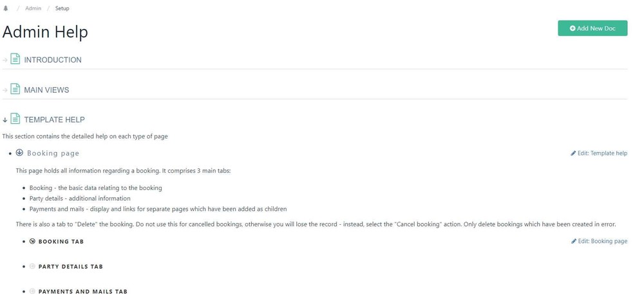
Task: Click the Main Views document icon
Action: [x=15, y=89]
